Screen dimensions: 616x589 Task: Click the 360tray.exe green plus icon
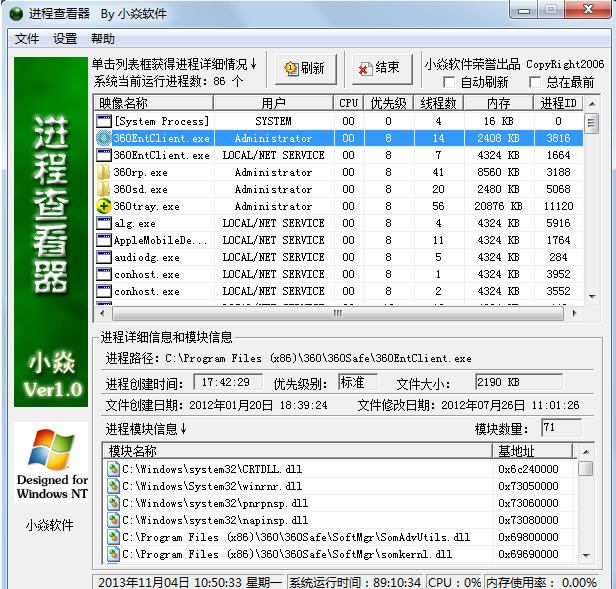(104, 206)
